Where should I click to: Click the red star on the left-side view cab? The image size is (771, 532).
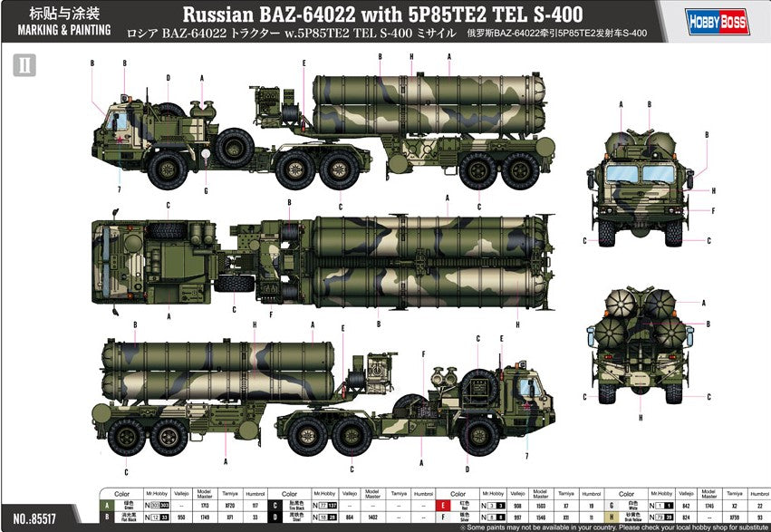point(120,140)
